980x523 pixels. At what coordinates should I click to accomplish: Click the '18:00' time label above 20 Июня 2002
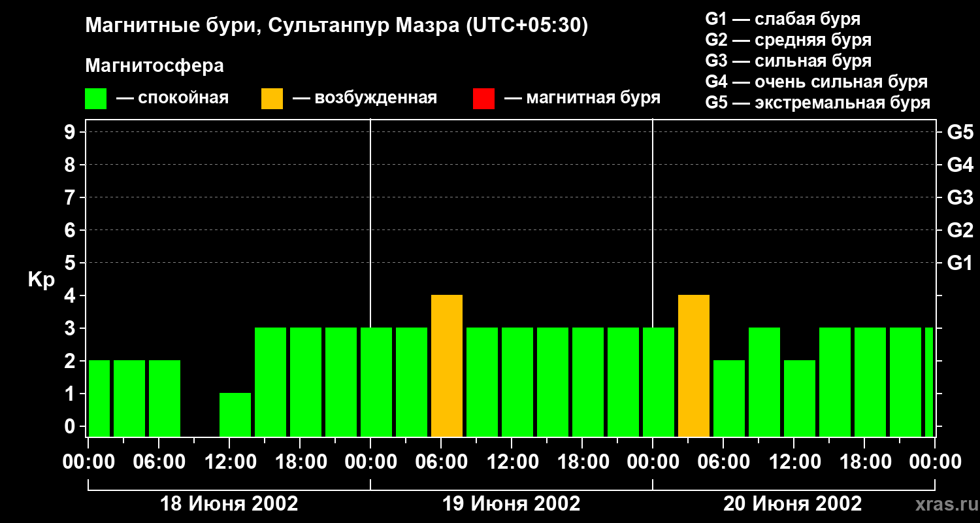click(864, 462)
